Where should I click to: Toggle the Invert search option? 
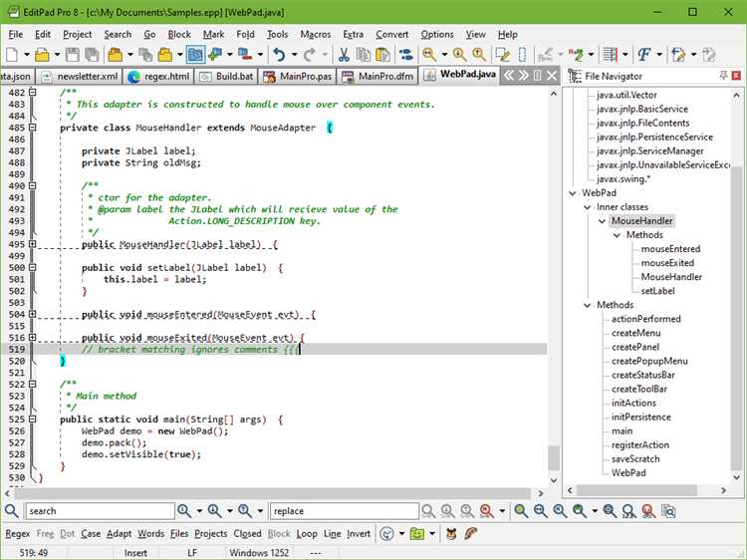[359, 534]
